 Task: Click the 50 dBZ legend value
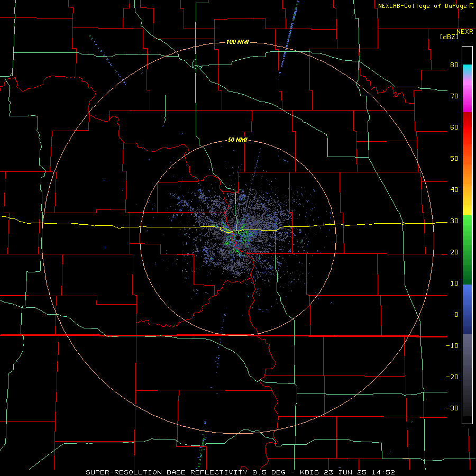pos(454,159)
